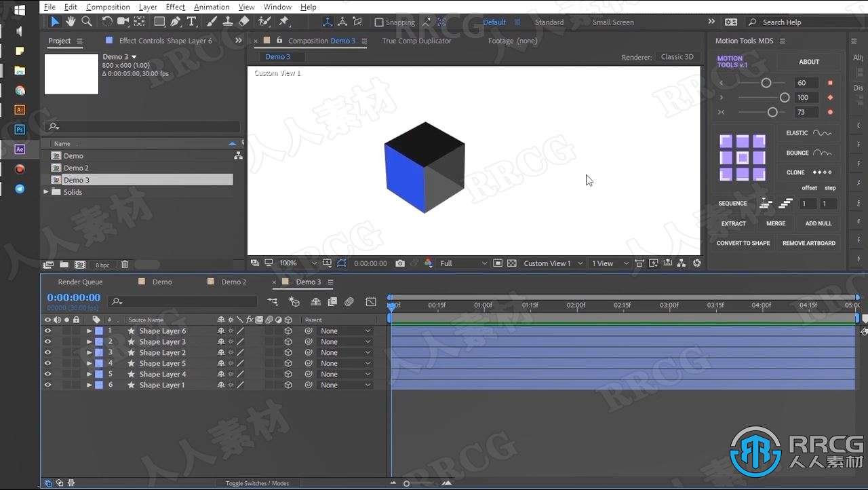Click the EXTRACT button

733,223
